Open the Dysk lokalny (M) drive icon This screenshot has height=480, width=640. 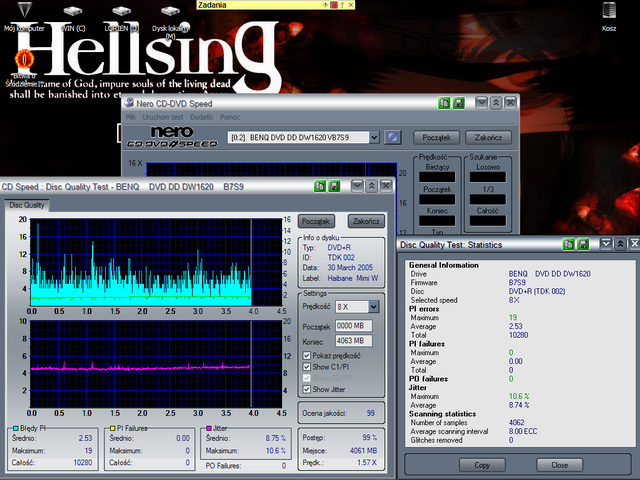click(171, 21)
